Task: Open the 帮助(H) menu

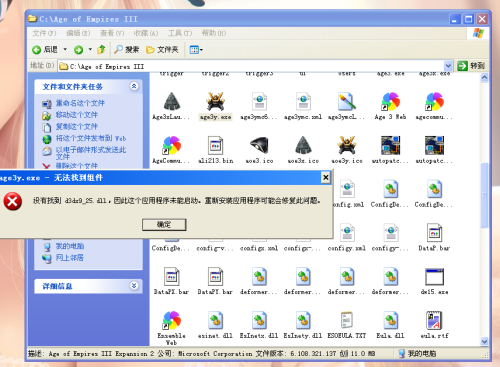Action: pos(214,33)
